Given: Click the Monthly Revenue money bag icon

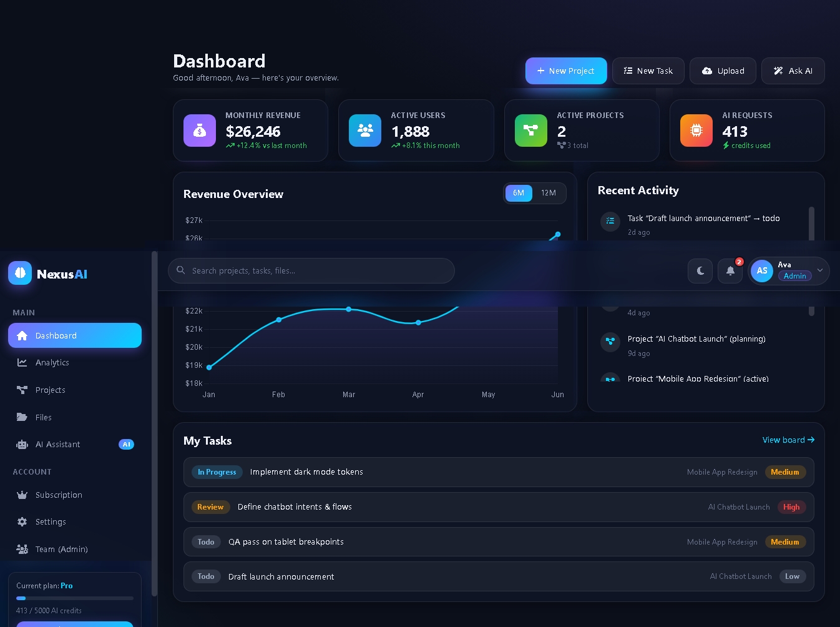Looking at the screenshot, I should point(200,131).
